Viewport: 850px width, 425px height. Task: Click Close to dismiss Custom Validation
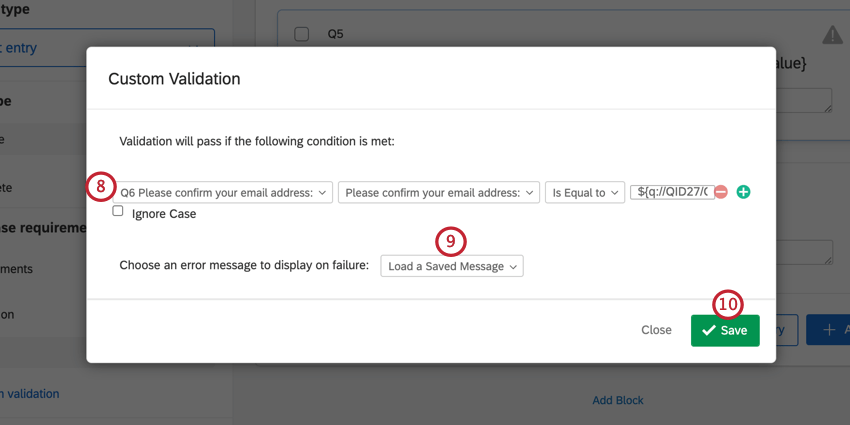pos(656,330)
